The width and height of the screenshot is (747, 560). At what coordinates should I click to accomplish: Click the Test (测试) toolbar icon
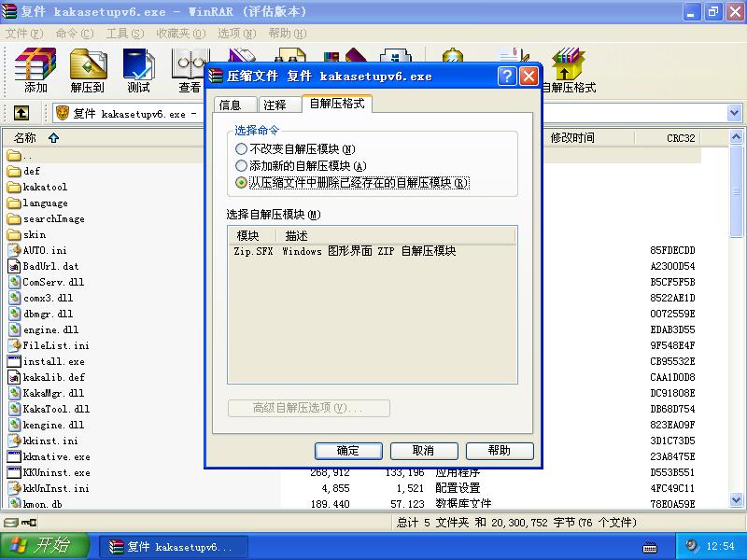[x=138, y=70]
